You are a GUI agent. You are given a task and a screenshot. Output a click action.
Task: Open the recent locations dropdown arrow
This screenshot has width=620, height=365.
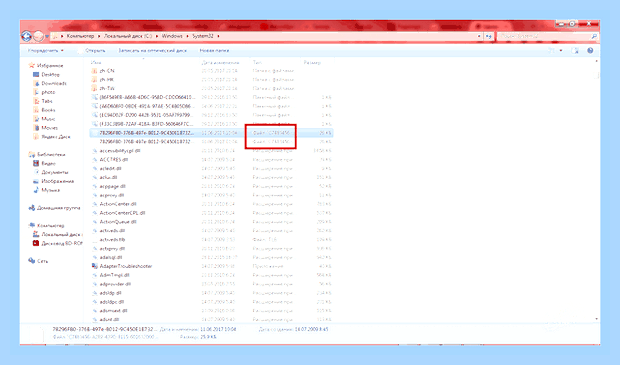(47, 37)
